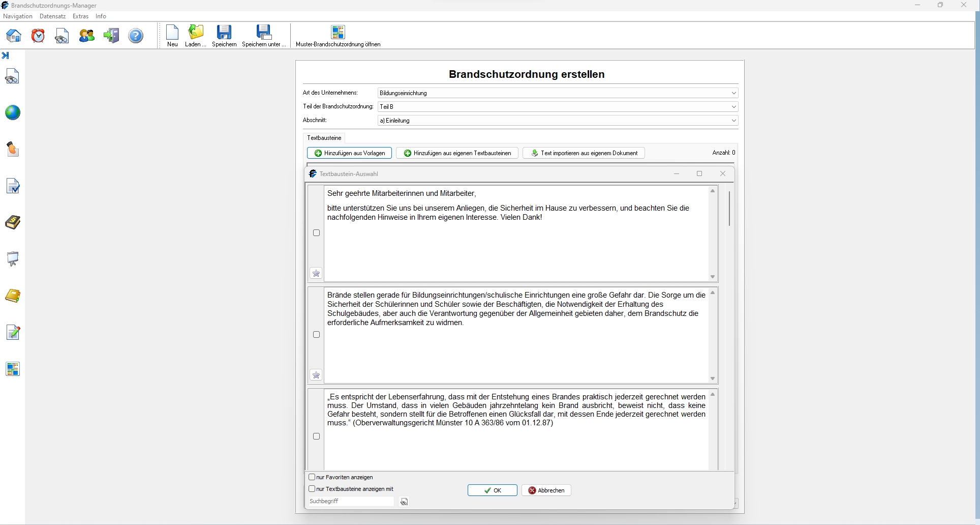
Task: Click Text importieren aus eigenem Dokument
Action: coord(584,153)
